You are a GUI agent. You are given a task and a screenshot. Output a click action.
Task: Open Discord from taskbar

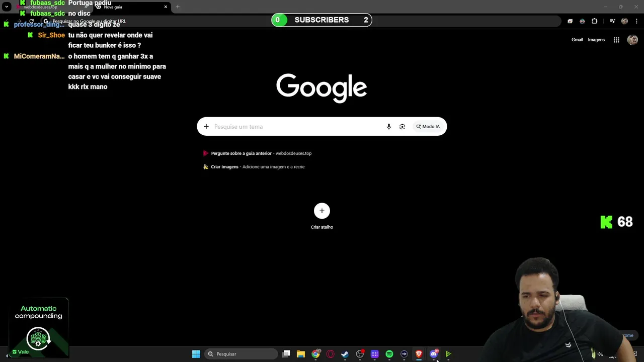(434, 354)
